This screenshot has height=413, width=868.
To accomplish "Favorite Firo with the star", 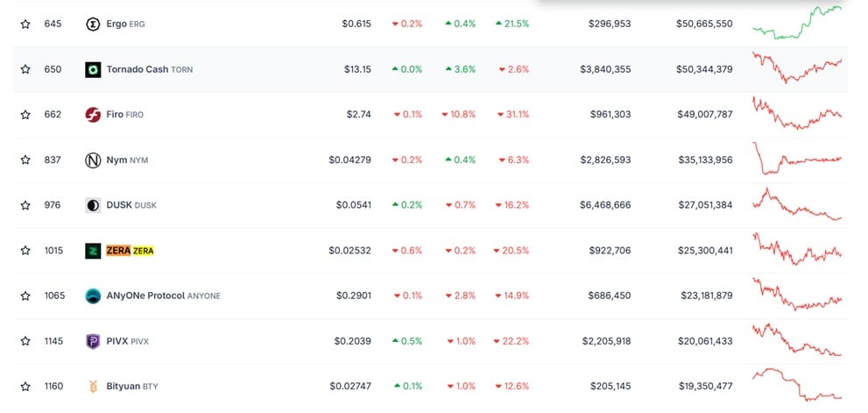I will 25,115.
